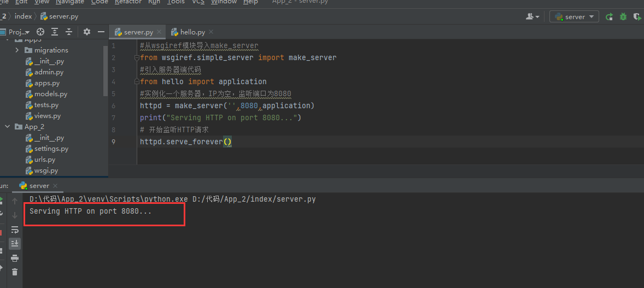Clear console with trash icon

pyautogui.click(x=15, y=272)
